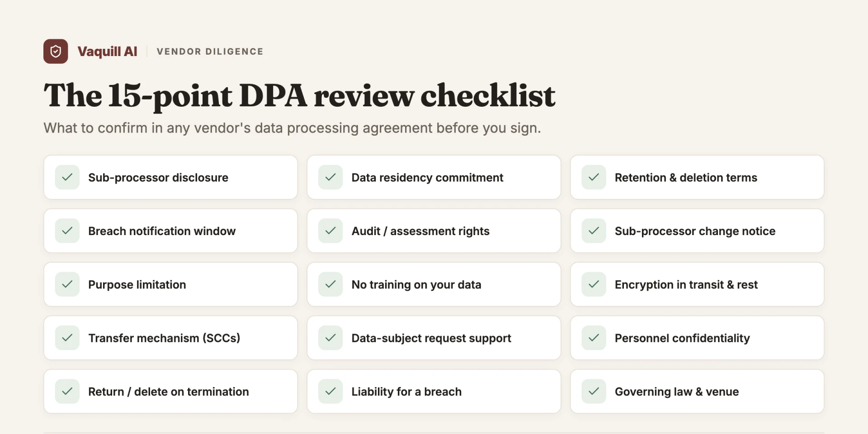Screen dimensions: 868x434
Task: Select the 'Sub-processor change notice' label
Action: click(695, 231)
